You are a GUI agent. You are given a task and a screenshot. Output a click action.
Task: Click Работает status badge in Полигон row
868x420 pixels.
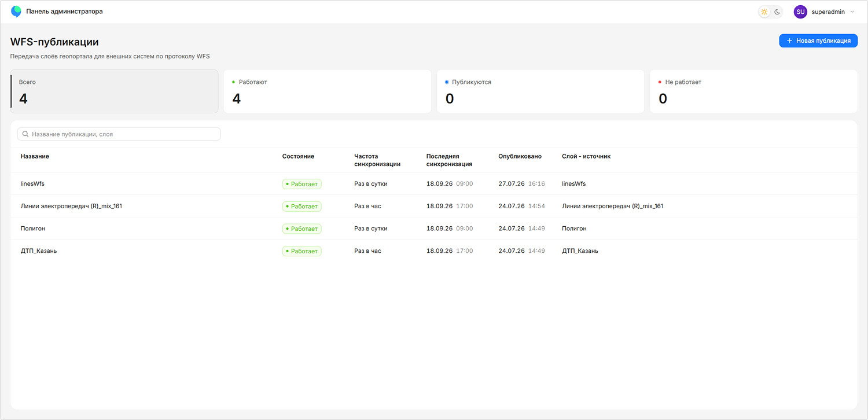(301, 229)
